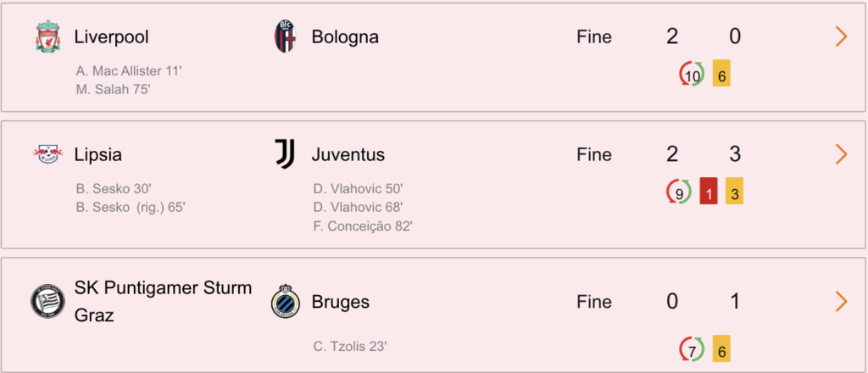Screen dimensions: 868x373
Task: Select the Liverpool team name
Action: [112, 37]
